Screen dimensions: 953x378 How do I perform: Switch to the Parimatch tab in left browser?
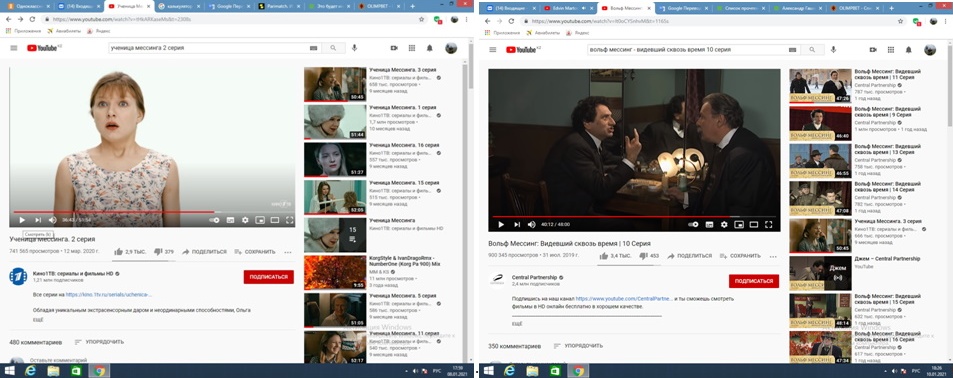(279, 6)
